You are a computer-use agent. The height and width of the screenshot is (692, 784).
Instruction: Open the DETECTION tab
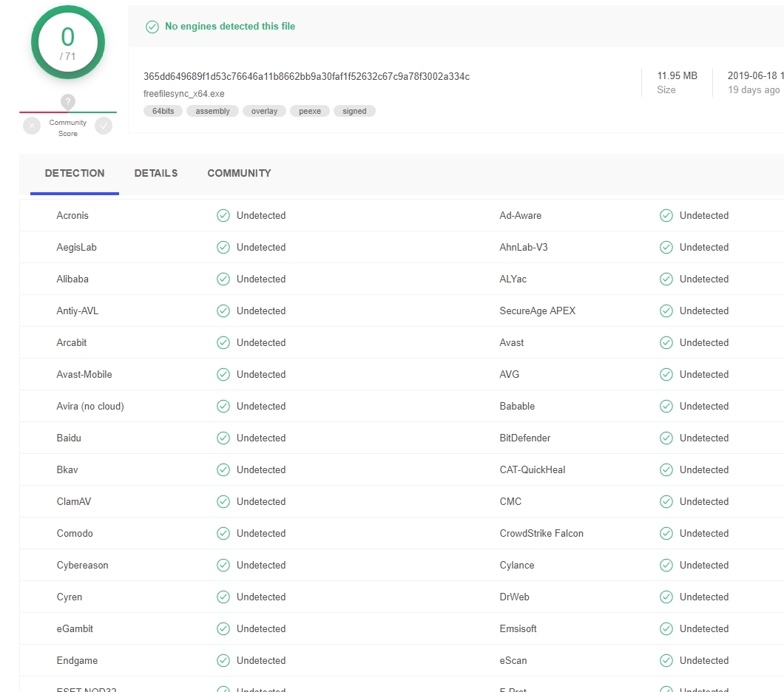(75, 174)
